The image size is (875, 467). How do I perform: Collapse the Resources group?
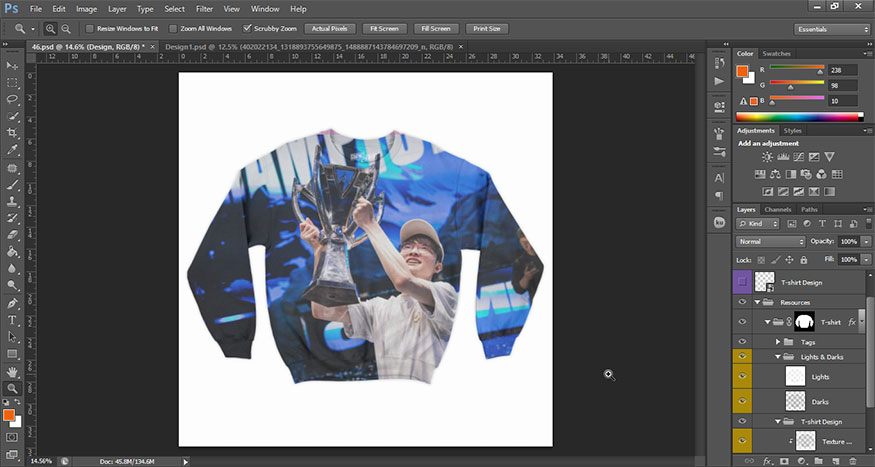click(x=757, y=302)
